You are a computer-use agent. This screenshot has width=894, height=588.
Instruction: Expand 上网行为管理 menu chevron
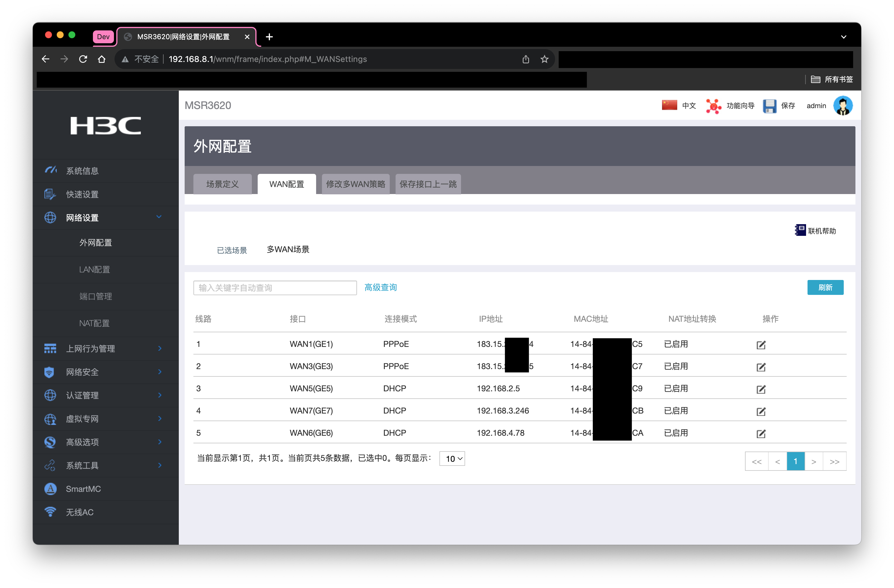tap(160, 348)
